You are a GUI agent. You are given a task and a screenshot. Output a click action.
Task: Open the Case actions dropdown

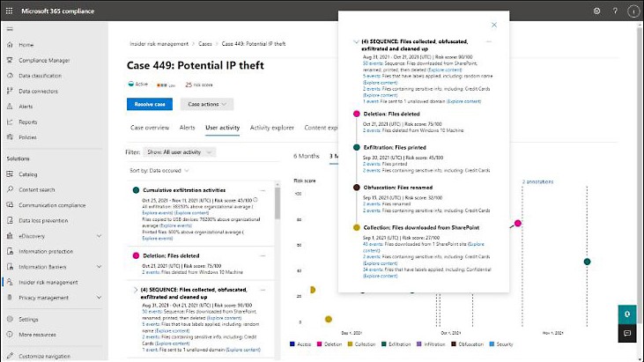click(x=207, y=104)
